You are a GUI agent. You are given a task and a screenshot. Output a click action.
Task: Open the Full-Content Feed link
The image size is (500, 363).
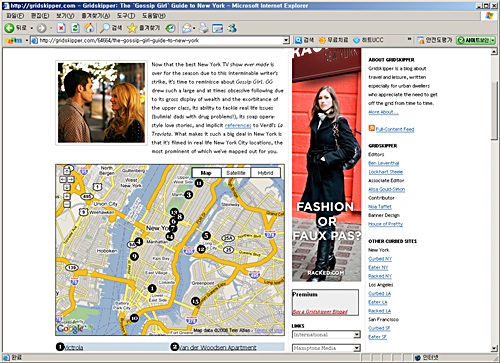(x=395, y=129)
